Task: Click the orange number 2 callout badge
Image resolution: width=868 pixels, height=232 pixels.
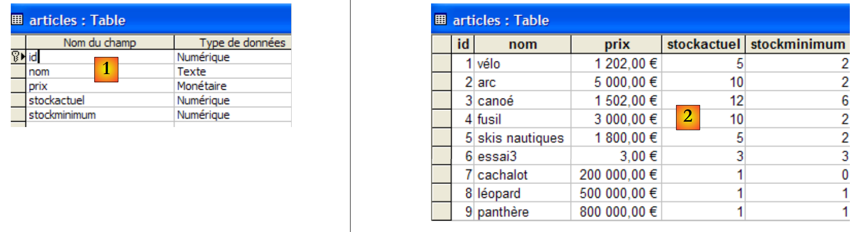Action: 687,117
